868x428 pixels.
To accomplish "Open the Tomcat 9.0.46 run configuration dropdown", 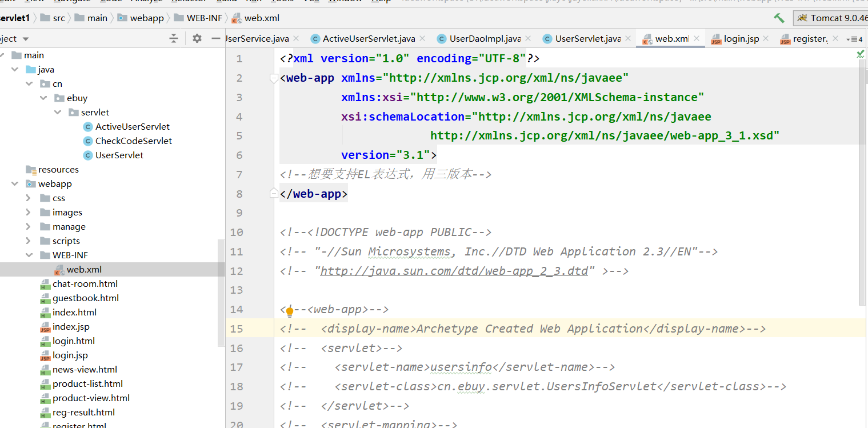I will click(x=831, y=18).
